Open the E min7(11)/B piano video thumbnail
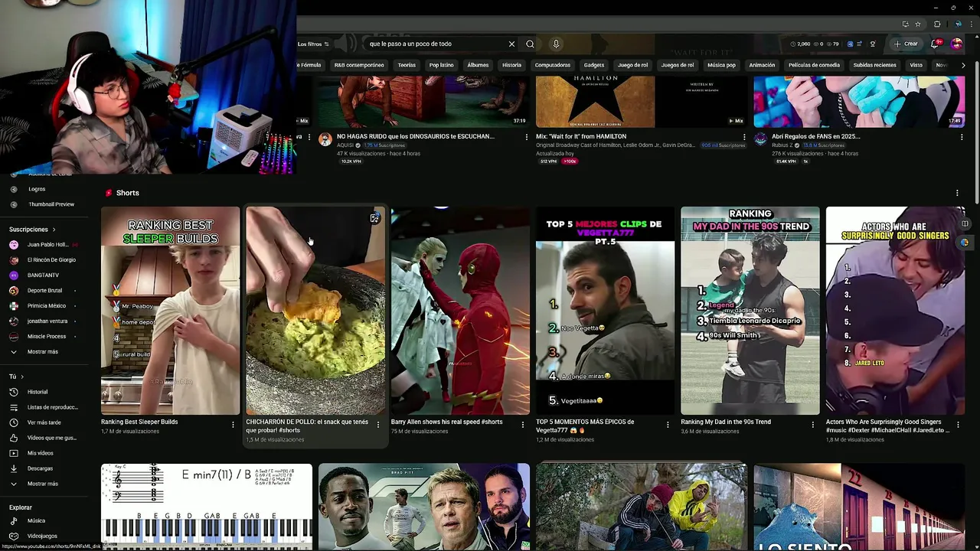Viewport: 980px width, 551px height. click(207, 507)
